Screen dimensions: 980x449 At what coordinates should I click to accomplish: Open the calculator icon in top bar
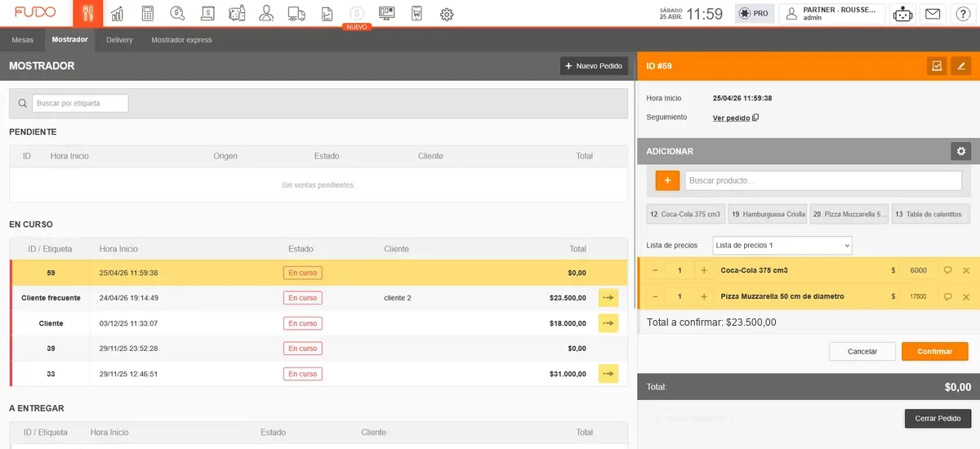point(147,14)
